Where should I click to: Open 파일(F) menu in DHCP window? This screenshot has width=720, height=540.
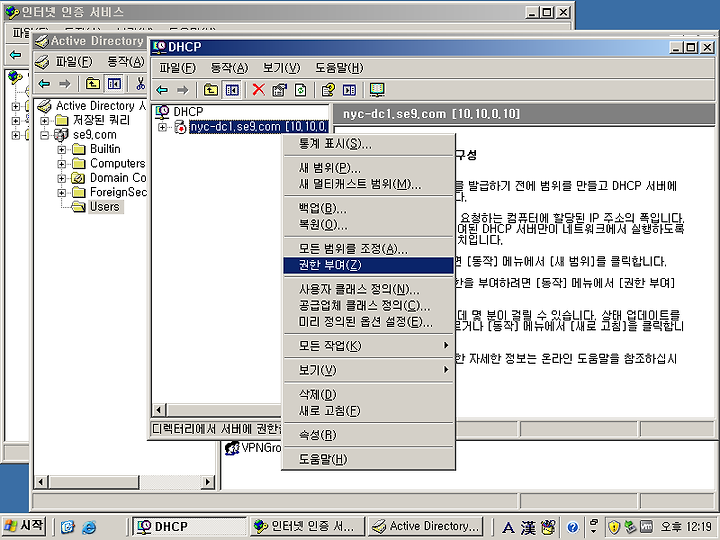click(x=177, y=68)
